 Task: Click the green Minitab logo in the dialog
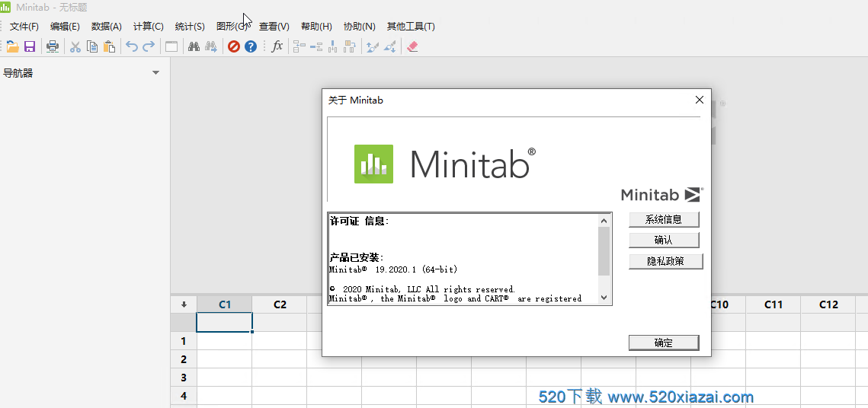click(x=373, y=164)
